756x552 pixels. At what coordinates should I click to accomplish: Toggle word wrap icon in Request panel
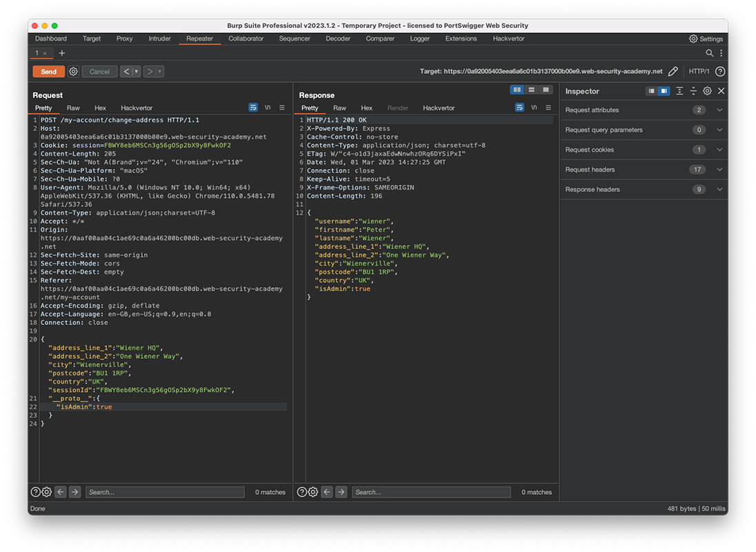(253, 108)
